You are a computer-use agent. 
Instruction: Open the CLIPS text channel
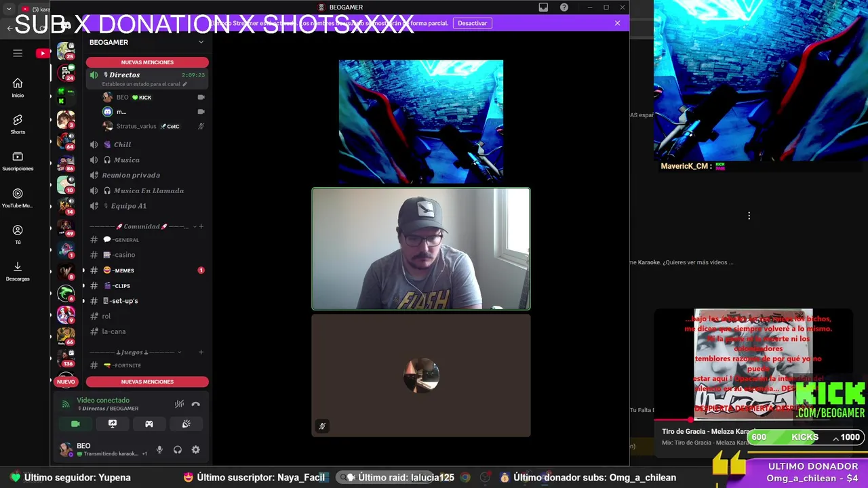tap(147, 286)
